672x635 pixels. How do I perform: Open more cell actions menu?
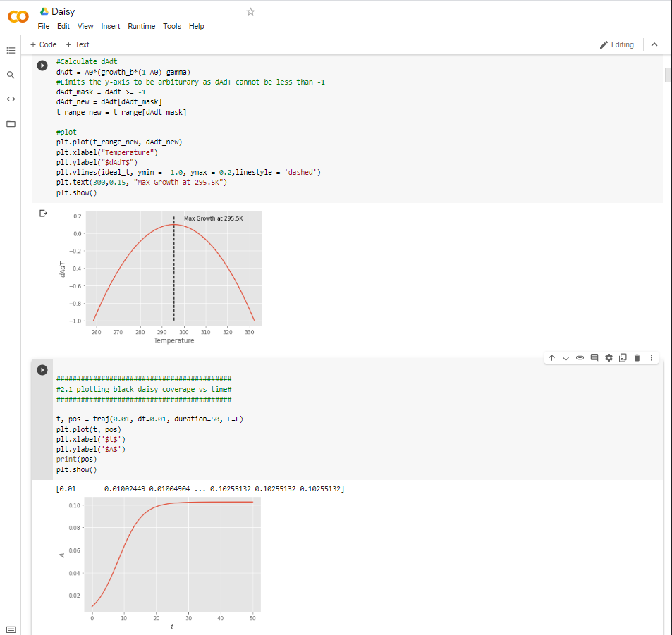(652, 358)
